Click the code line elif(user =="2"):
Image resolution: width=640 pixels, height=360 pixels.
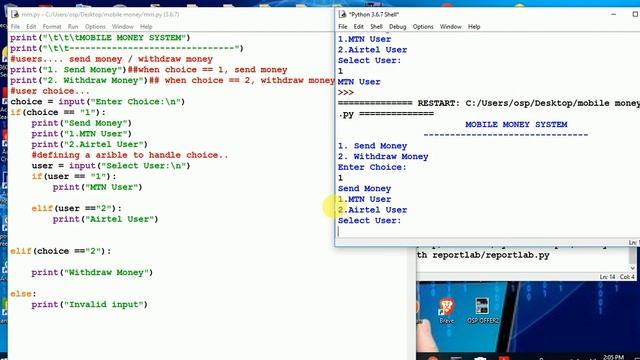pyautogui.click(x=76, y=208)
